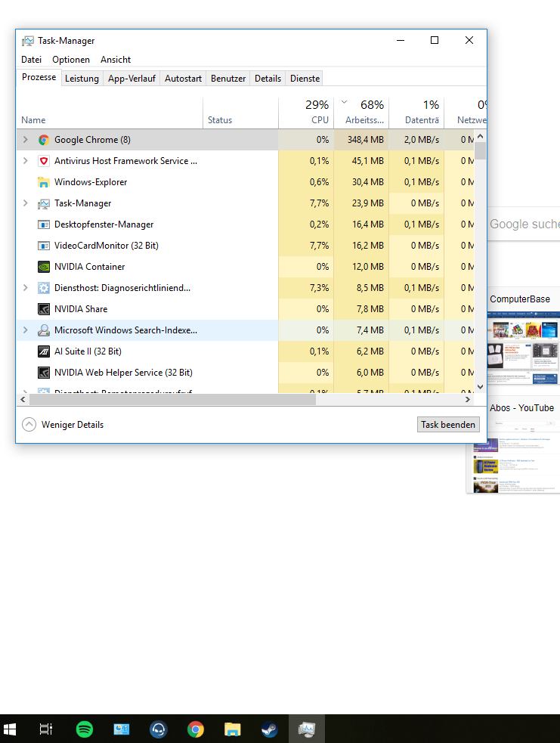
Task: Open the blue card app in the taskbar
Action: (x=121, y=729)
